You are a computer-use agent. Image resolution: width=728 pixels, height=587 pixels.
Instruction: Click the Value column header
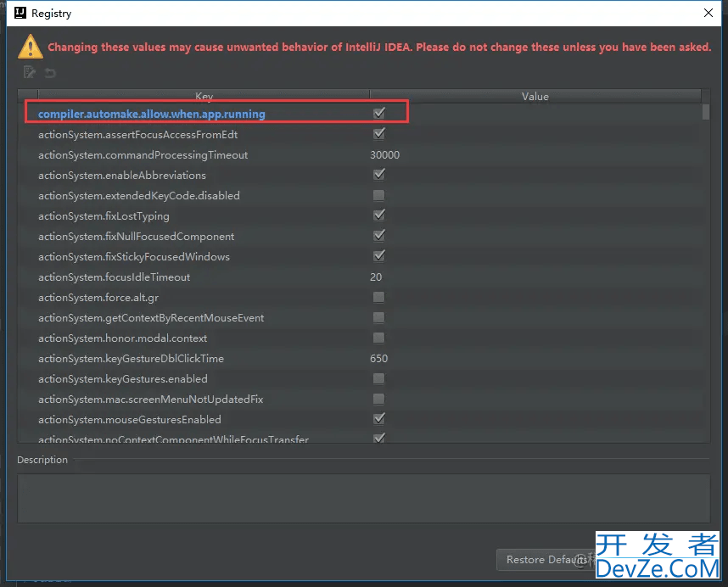pos(535,96)
